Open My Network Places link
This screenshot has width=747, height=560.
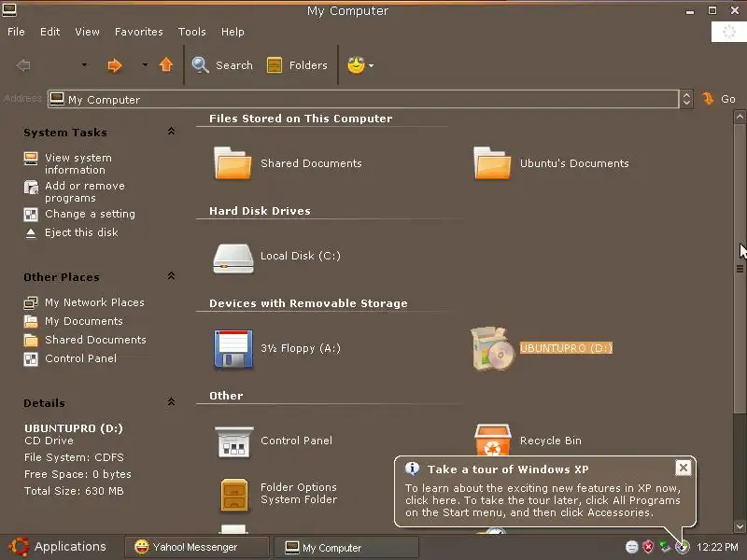tap(94, 302)
